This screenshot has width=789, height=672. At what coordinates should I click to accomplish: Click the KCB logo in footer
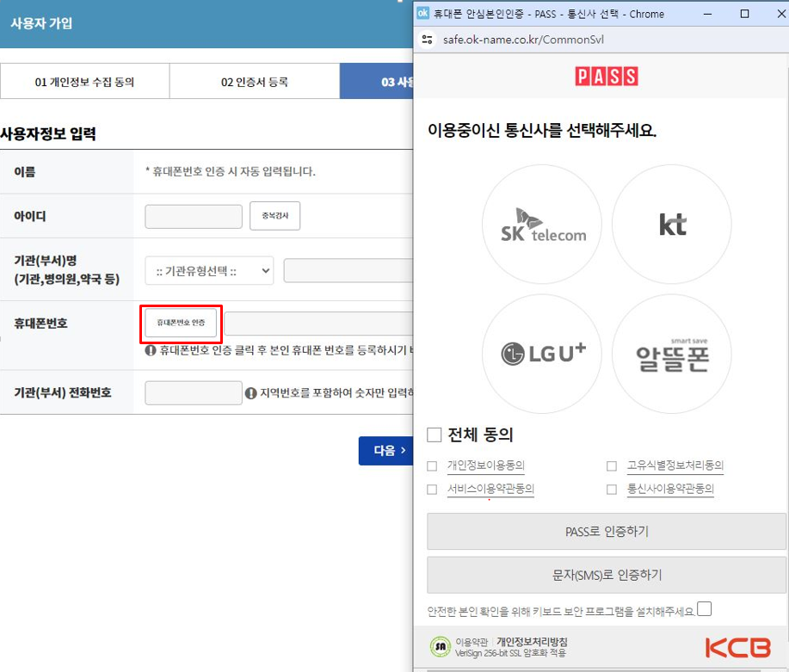coord(737,648)
